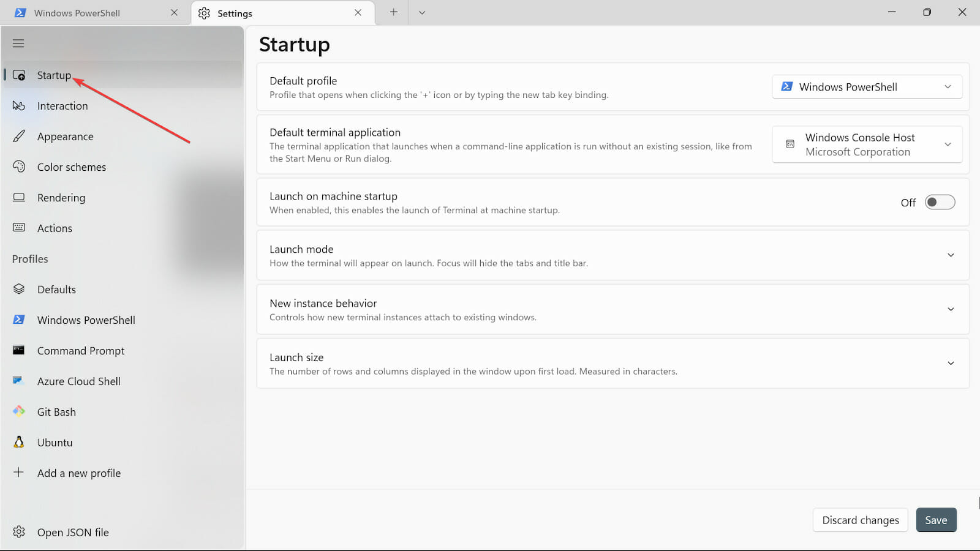
Task: Click the Appearance brush icon
Action: click(x=19, y=137)
